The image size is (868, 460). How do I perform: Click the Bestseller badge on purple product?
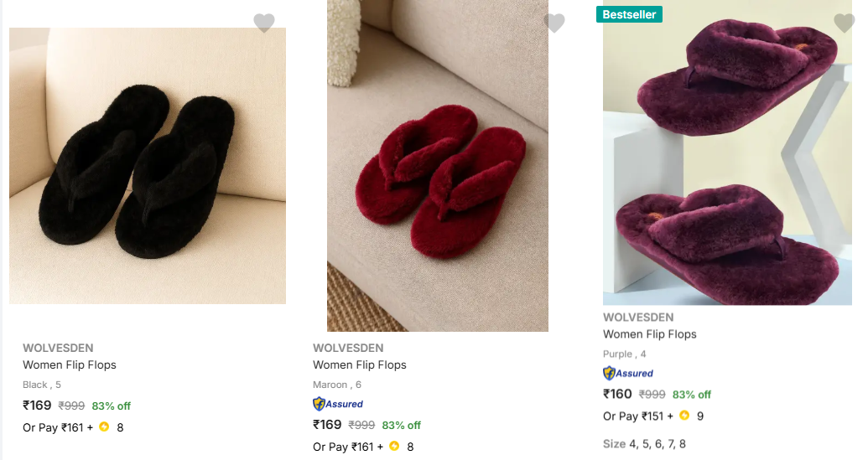[x=630, y=14]
